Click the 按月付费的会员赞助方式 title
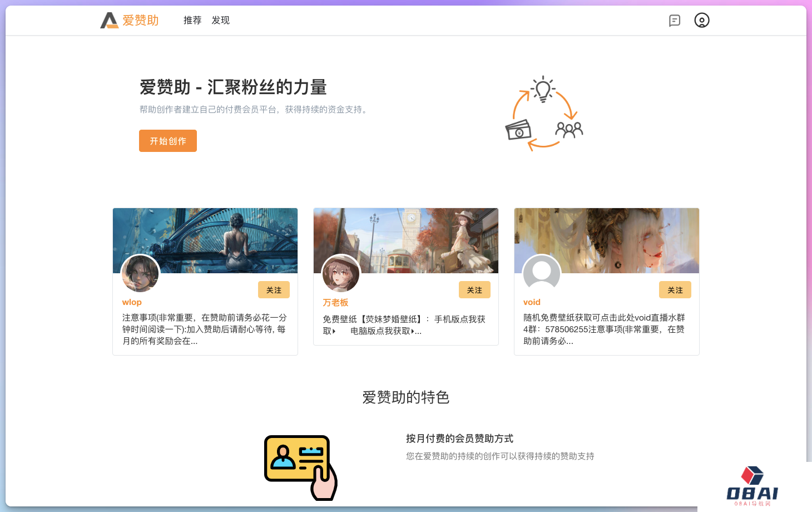 (x=459, y=439)
